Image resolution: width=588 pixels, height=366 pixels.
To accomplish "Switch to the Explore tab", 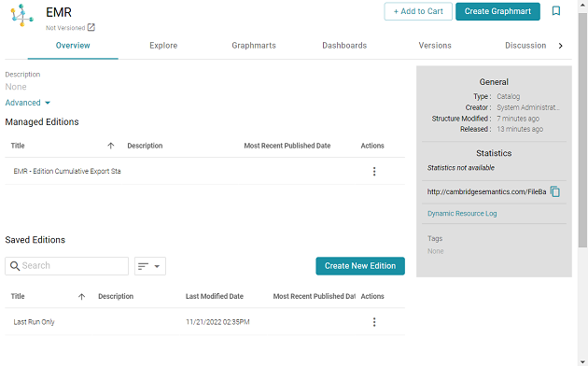I will (x=163, y=46).
